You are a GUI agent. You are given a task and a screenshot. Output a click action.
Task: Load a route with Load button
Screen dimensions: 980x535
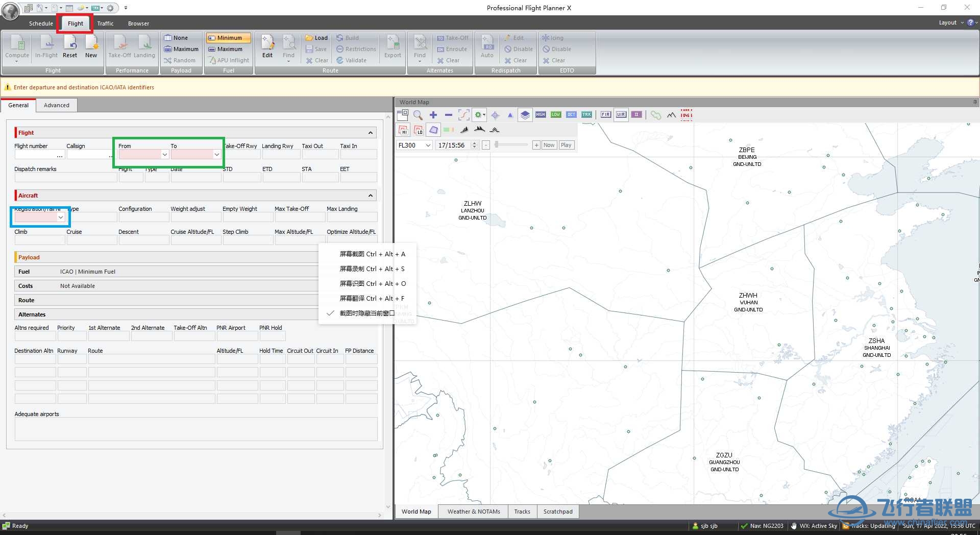pyautogui.click(x=316, y=38)
